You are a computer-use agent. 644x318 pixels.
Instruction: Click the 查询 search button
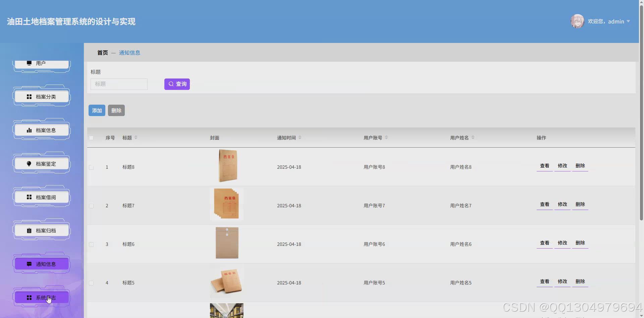pos(177,84)
